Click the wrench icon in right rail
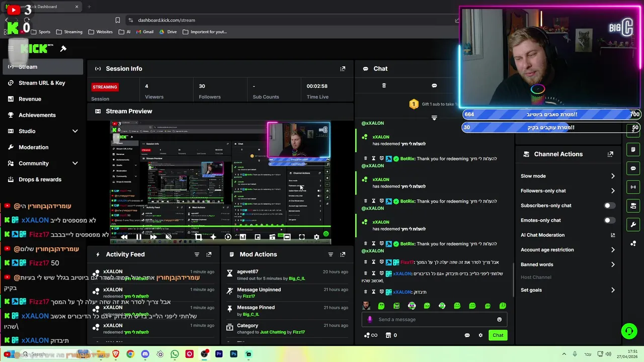This screenshot has width=644, height=362. coord(633,224)
